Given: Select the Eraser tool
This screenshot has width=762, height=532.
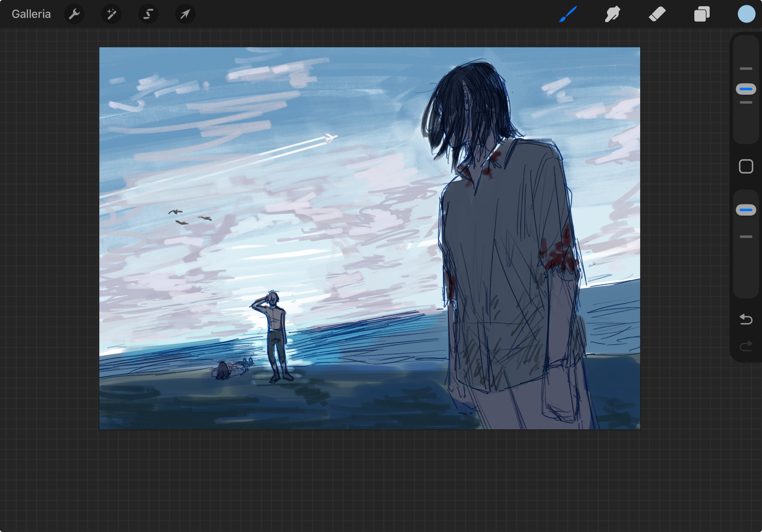Looking at the screenshot, I should [x=657, y=14].
